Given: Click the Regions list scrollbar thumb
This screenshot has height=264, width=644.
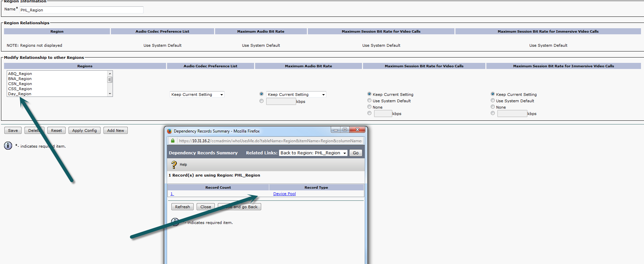Looking at the screenshot, I should click(x=110, y=80).
